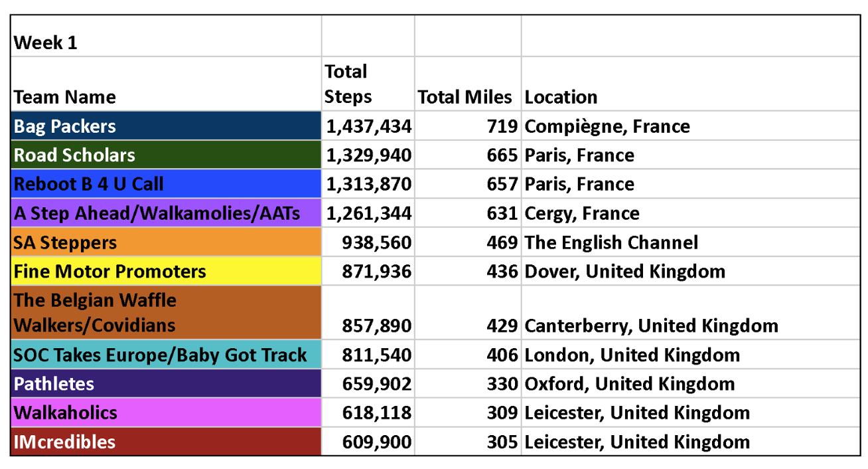Click the orange SA Steppers cell
This screenshot has height=469, width=868.
click(166, 242)
